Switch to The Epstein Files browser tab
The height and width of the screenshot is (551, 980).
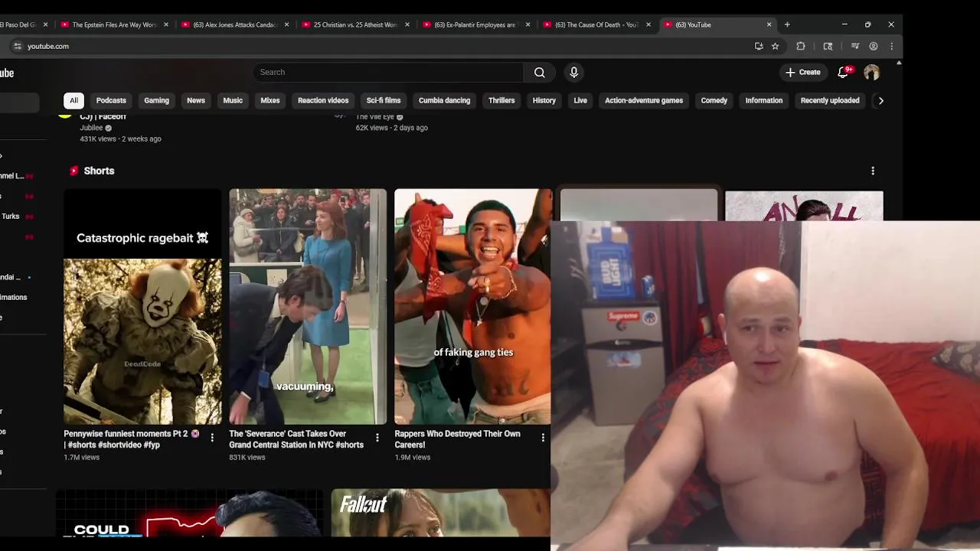tap(114, 24)
